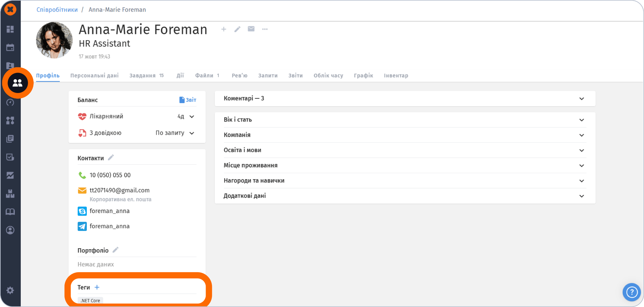Edit the Портфоліо section

(115, 250)
